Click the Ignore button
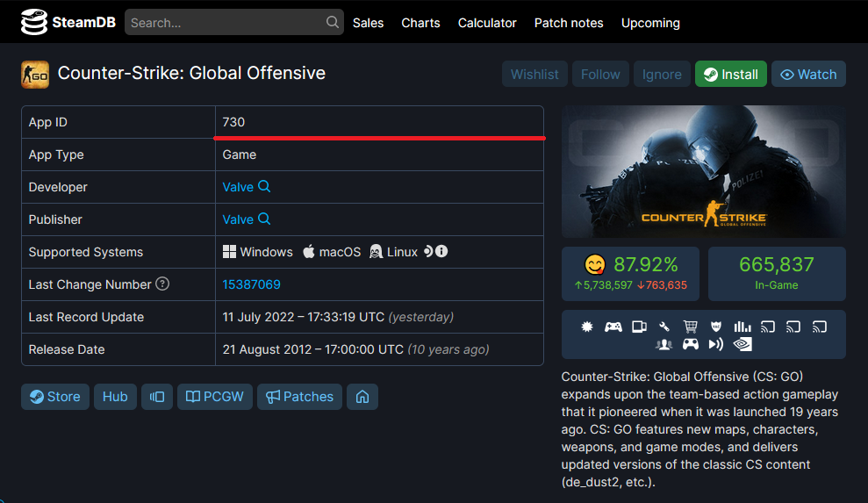This screenshot has width=868, height=503. tap(662, 75)
